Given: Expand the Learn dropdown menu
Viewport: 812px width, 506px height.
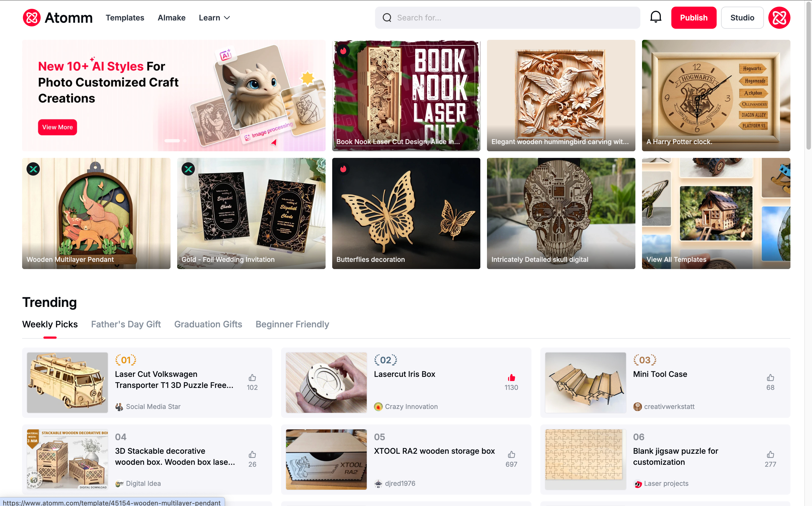Looking at the screenshot, I should (x=214, y=18).
